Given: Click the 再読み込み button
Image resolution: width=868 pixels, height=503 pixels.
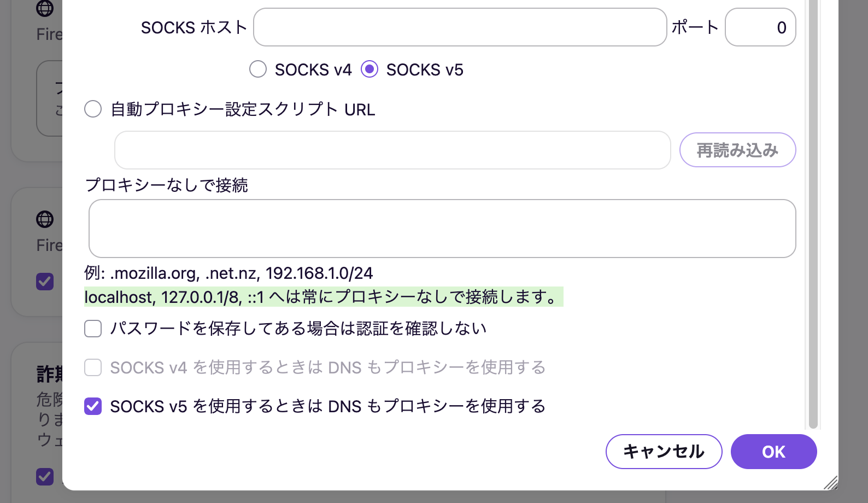Looking at the screenshot, I should (737, 150).
